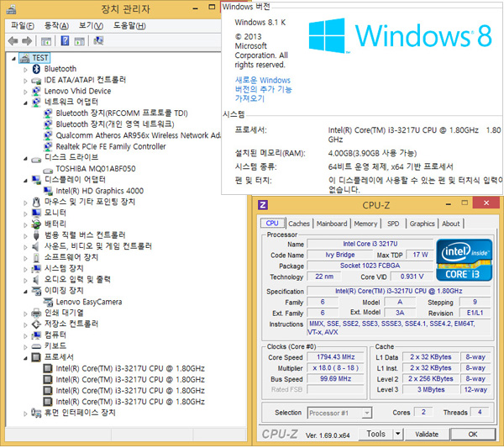The image size is (504, 448).
Task: Expand the Bluetooth category
Action: pos(25,70)
